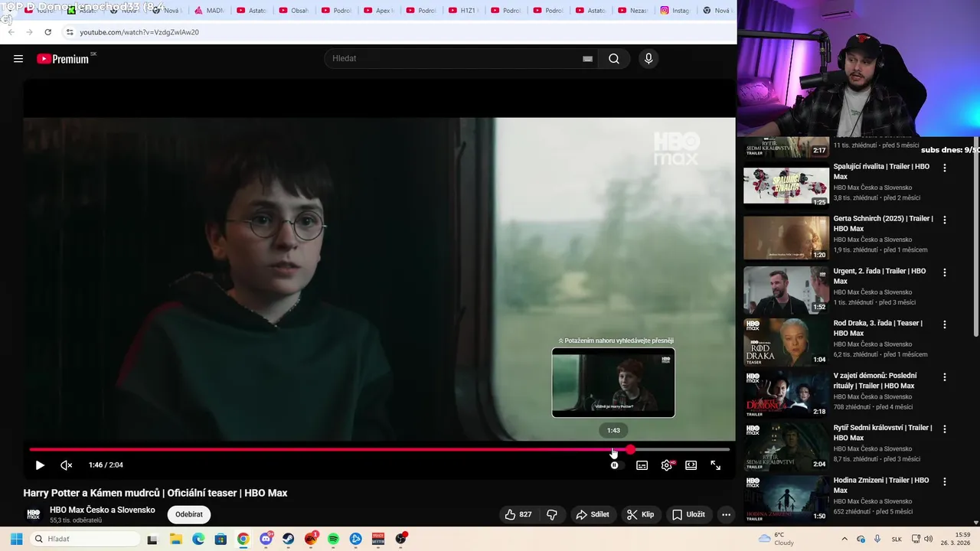Open the Windows Start menu
This screenshot has width=980, height=551.
point(16,539)
